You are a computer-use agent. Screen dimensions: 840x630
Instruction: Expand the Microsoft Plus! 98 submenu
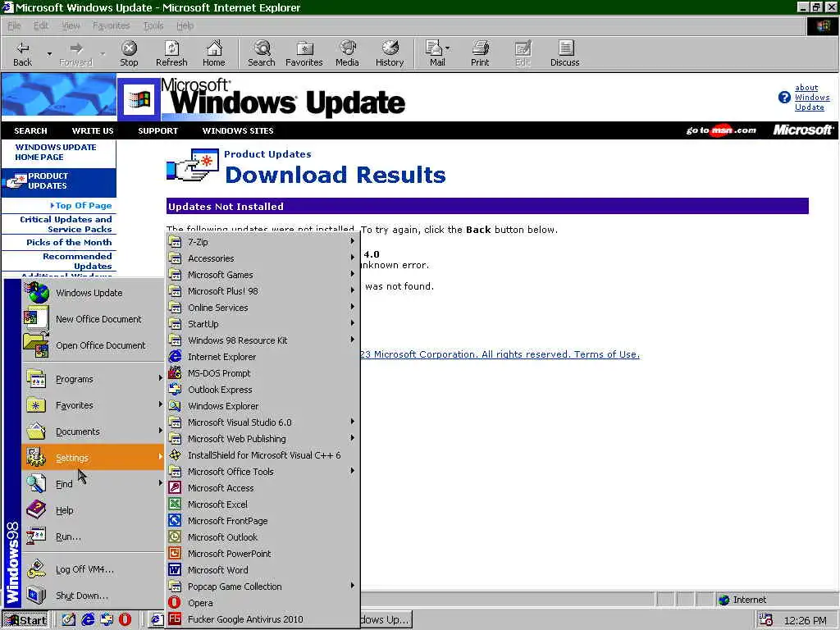[262, 291]
